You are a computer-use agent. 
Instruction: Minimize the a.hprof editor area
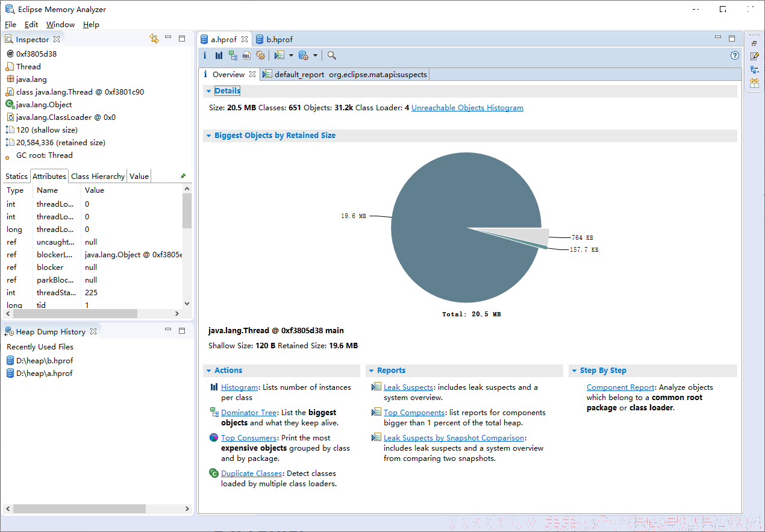718,37
